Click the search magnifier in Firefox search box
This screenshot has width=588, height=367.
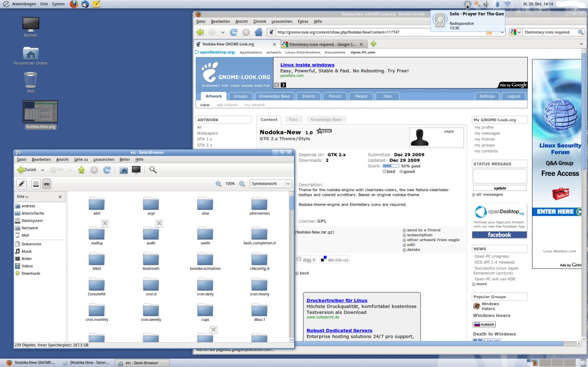581,32
